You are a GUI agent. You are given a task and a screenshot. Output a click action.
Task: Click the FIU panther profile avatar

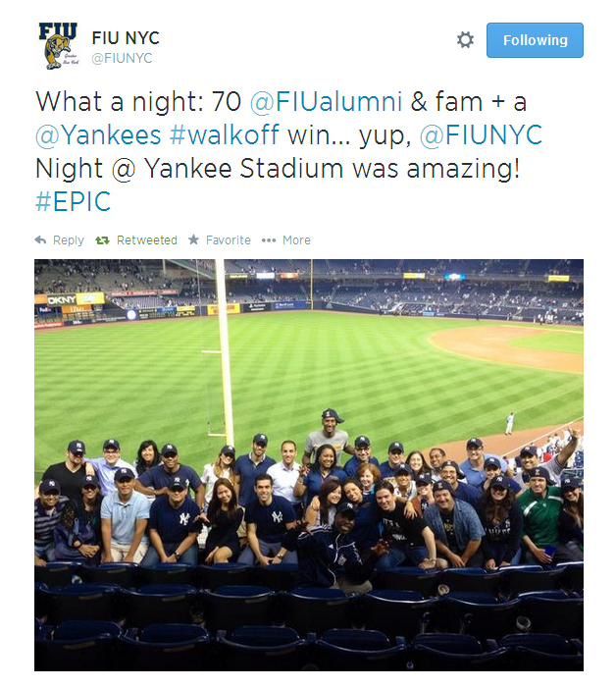(58, 45)
